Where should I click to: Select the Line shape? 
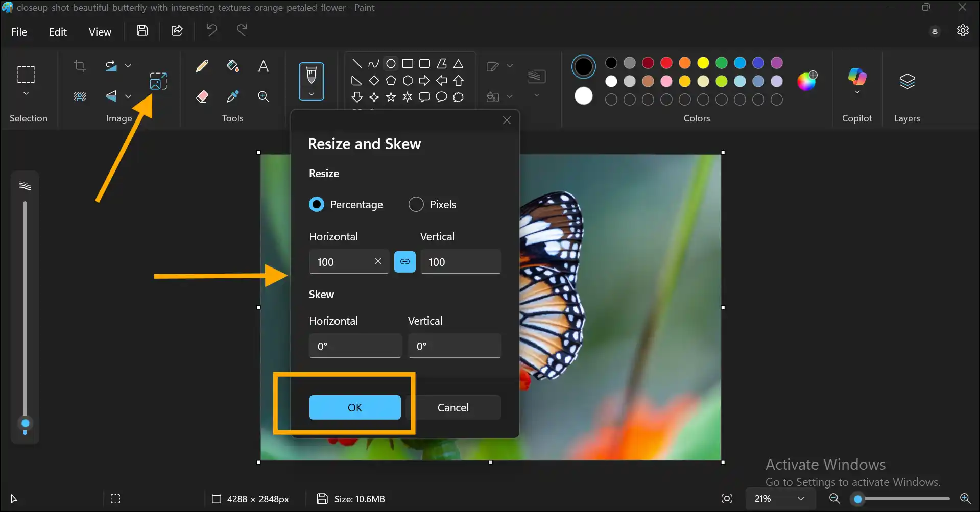[x=357, y=63]
